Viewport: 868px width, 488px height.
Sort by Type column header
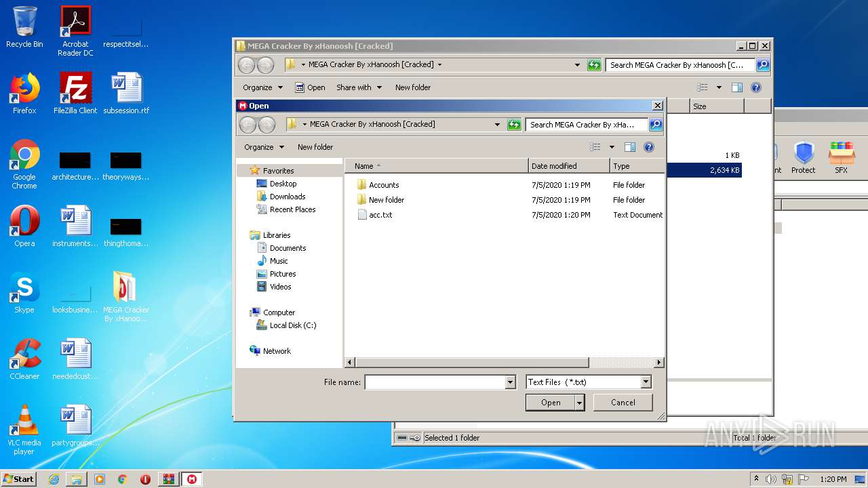tap(637, 166)
